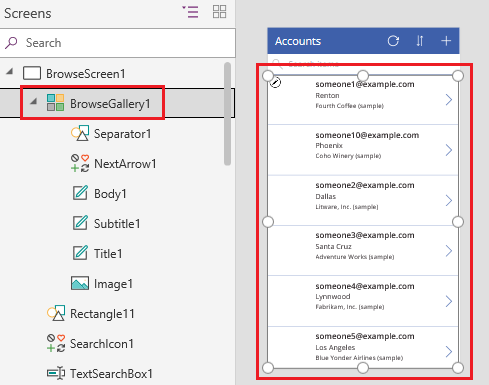
Task: Switch to tree view in Screens panel
Action: pyautogui.click(x=190, y=12)
